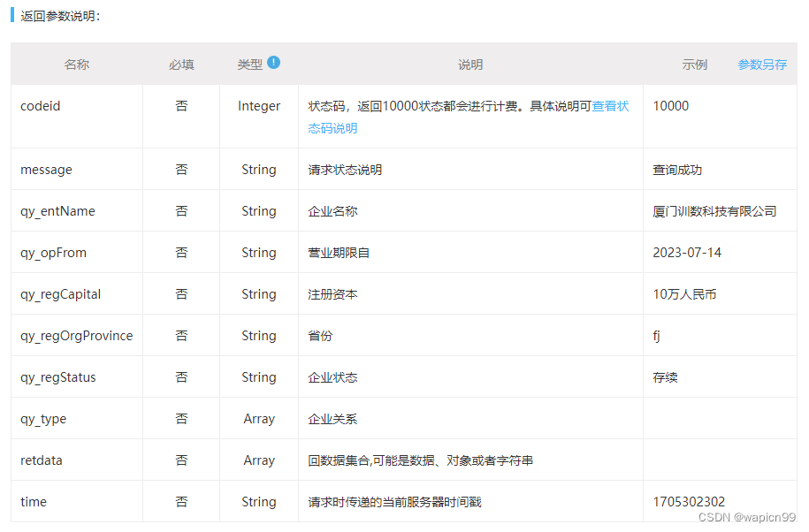Open the 参数另存 link
Viewport: 809px width, 532px height.
pyautogui.click(x=762, y=65)
